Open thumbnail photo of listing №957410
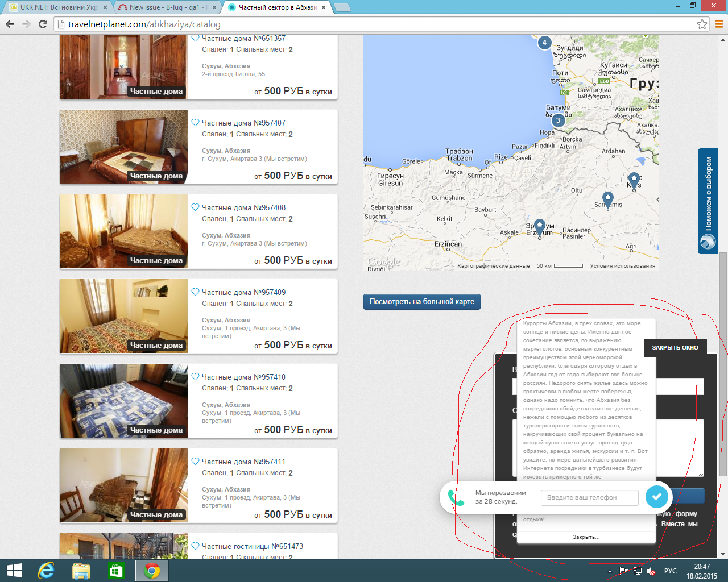728x582 pixels. point(124,401)
